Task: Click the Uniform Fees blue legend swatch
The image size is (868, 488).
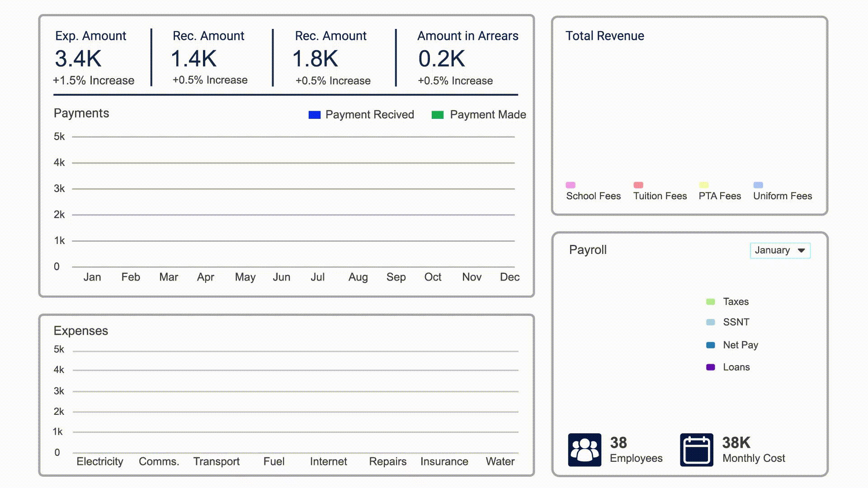Action: [759, 185]
